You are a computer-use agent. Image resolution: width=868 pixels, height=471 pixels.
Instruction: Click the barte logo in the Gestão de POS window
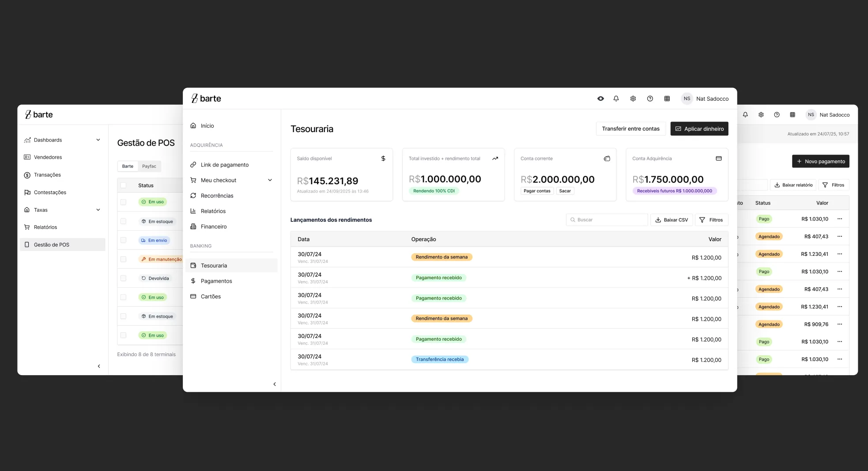(39, 114)
